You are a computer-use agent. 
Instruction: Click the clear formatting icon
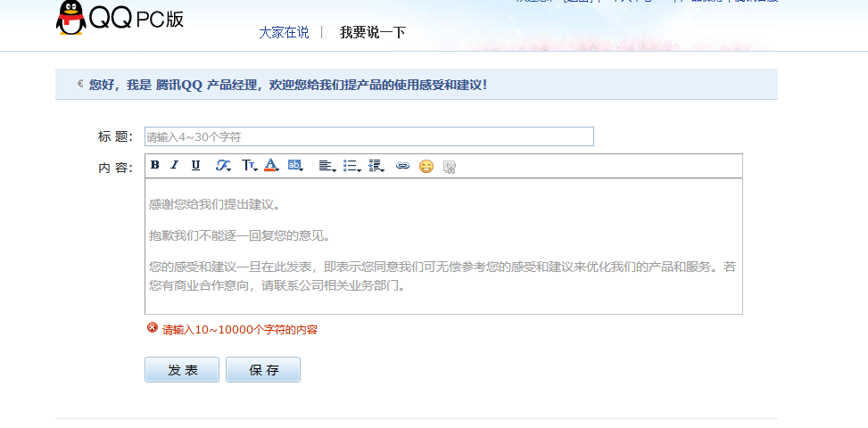pyautogui.click(x=450, y=166)
